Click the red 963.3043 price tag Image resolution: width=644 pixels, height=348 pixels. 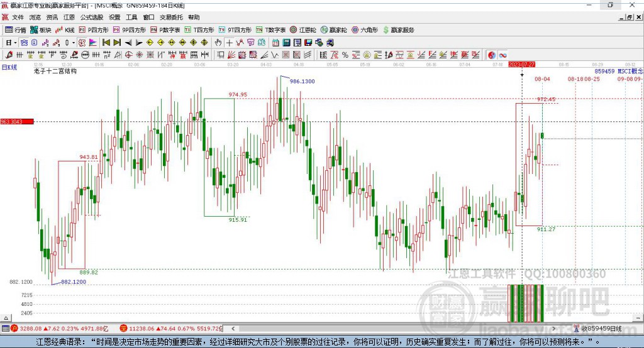[17, 121]
